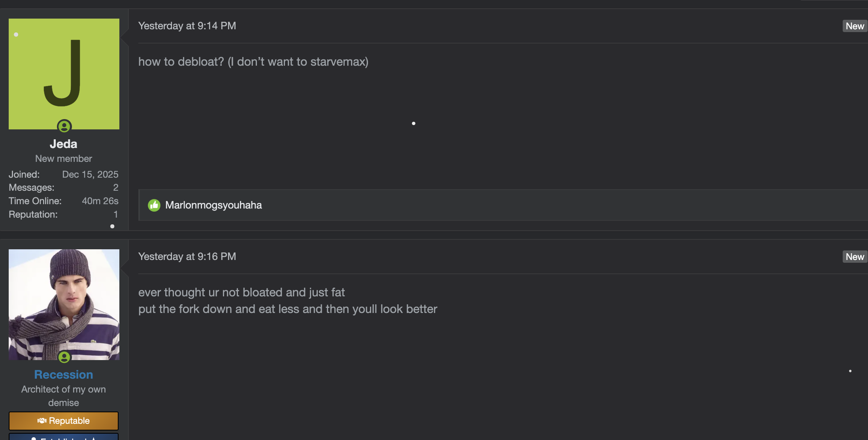Image resolution: width=868 pixels, height=440 pixels.
Task: Open Jeda's green letter J avatar
Action: point(64,74)
